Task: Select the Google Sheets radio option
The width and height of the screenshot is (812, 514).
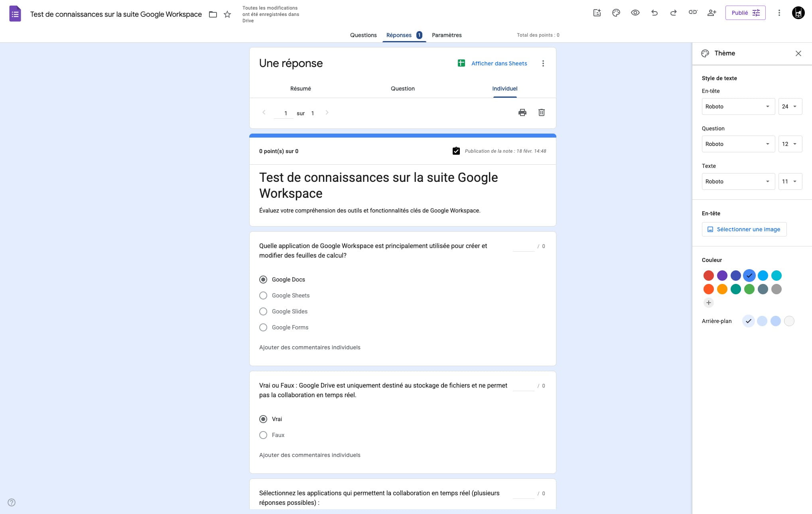Action: coord(263,295)
